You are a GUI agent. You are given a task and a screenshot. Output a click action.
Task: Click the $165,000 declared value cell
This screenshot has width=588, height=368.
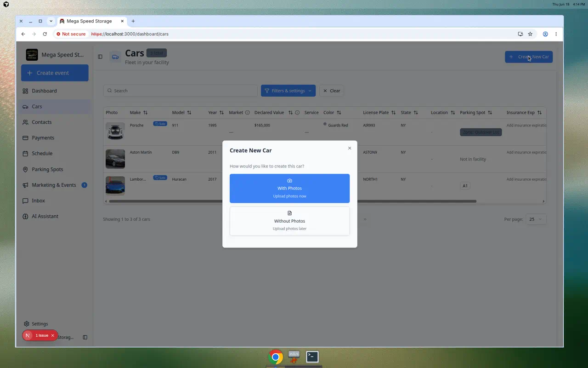[262, 125]
